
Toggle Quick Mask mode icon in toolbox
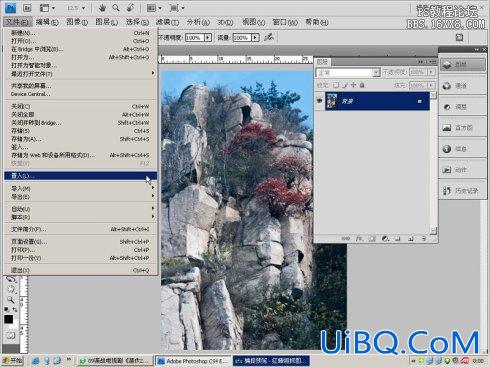(x=11, y=335)
